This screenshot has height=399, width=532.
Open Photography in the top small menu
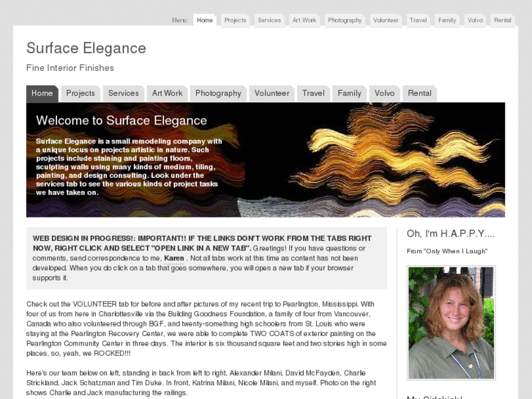click(x=345, y=20)
